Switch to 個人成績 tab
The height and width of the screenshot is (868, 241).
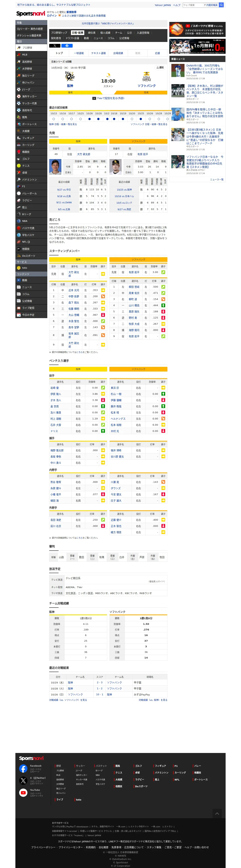pos(105,33)
